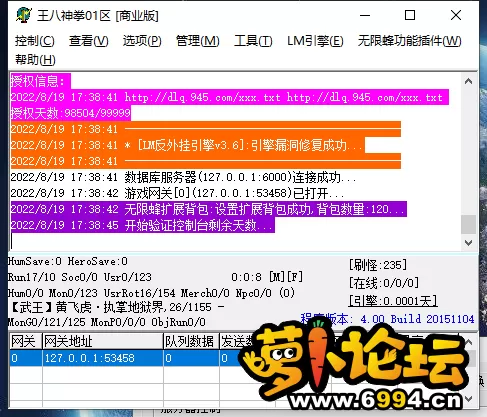Open the 管理(M) menu
Viewport: 487px width, 417px height.
tap(198, 41)
